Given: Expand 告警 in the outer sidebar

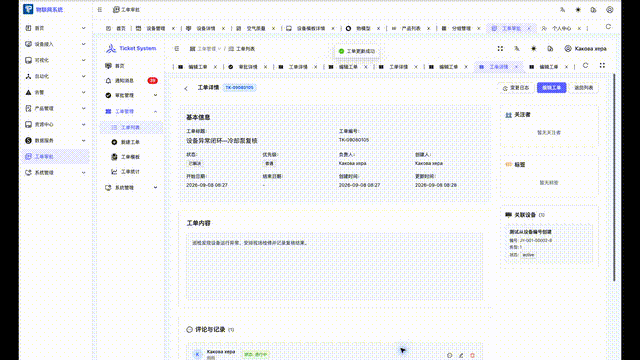Looking at the screenshot, I should click(x=56, y=92).
